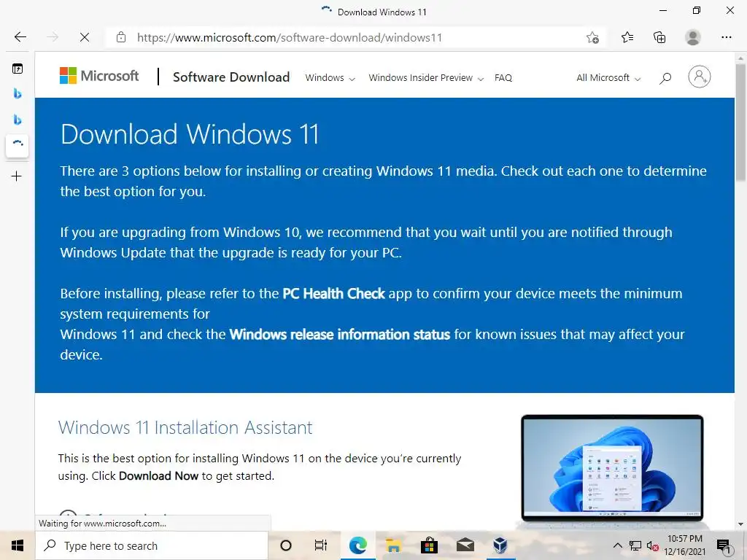This screenshot has height=560, width=747.
Task: Open Microsoft Store from the taskbar
Action: [429, 545]
